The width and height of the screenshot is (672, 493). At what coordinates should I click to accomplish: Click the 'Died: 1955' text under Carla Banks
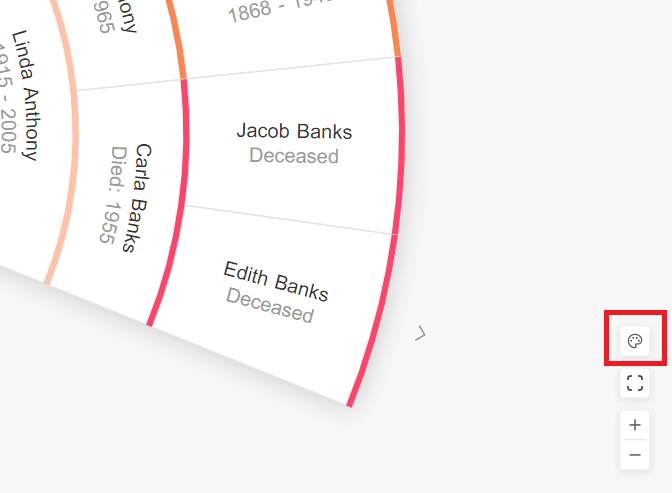pyautogui.click(x=113, y=195)
